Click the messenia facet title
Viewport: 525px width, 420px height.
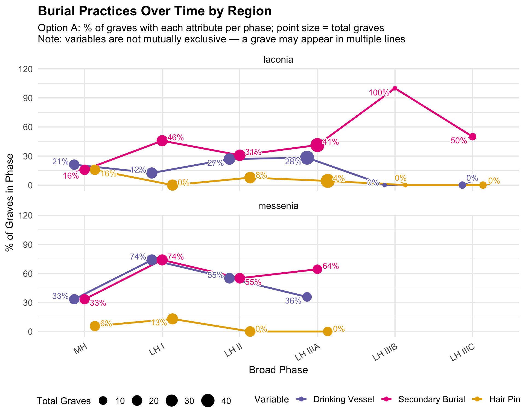tap(278, 206)
